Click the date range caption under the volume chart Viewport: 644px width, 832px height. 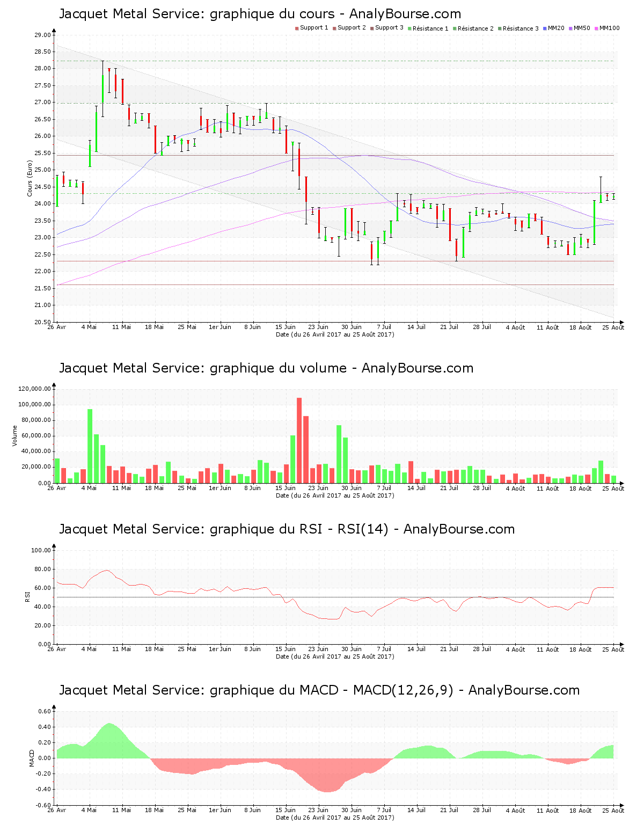tap(335, 495)
